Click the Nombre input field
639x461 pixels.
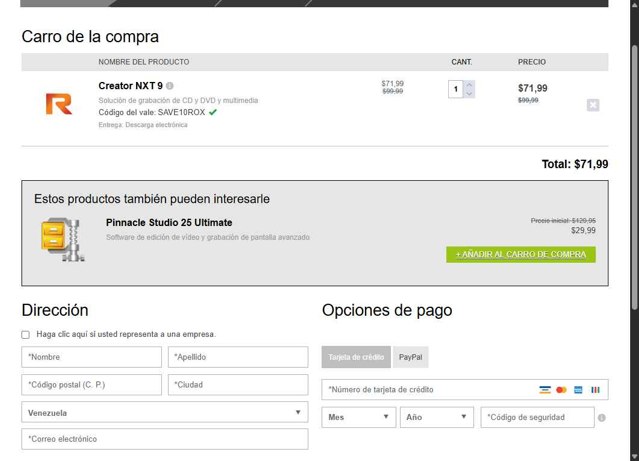[92, 357]
